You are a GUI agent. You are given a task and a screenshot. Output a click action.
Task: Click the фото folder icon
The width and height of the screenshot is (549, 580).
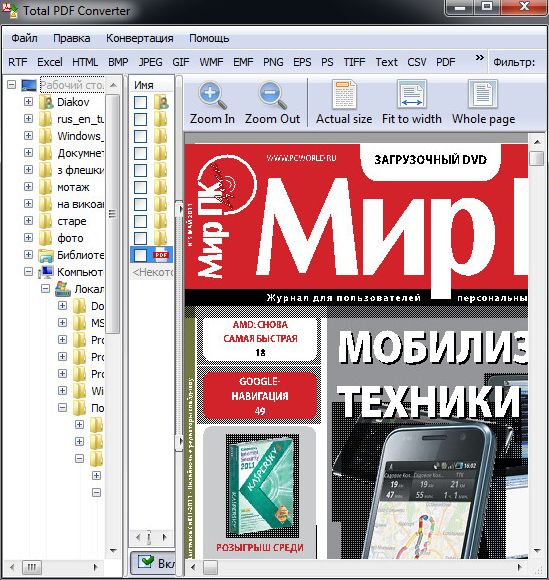(x=46, y=238)
